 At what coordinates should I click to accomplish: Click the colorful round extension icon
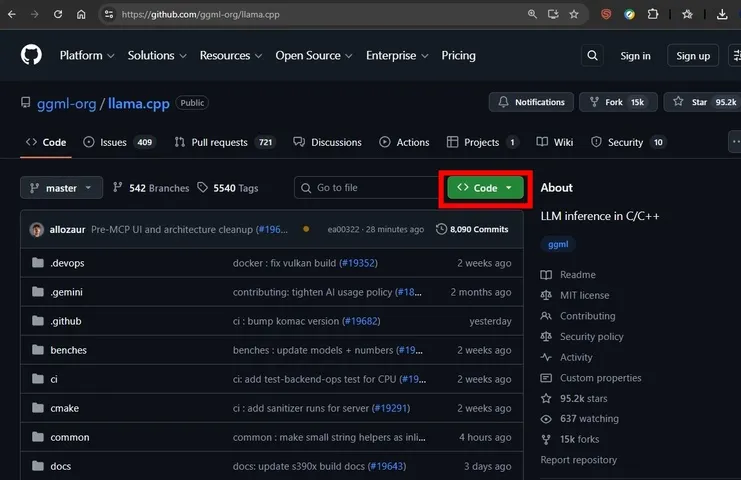629,14
